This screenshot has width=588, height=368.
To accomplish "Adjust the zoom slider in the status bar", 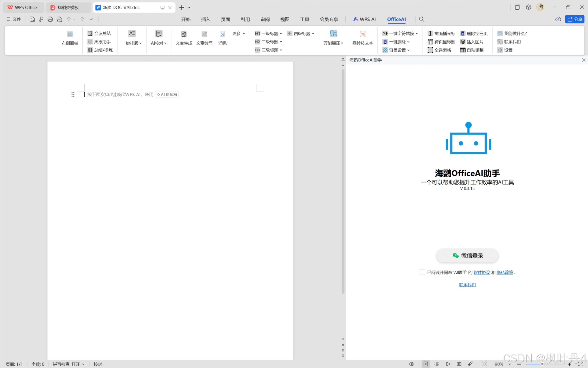I will click(x=542, y=364).
